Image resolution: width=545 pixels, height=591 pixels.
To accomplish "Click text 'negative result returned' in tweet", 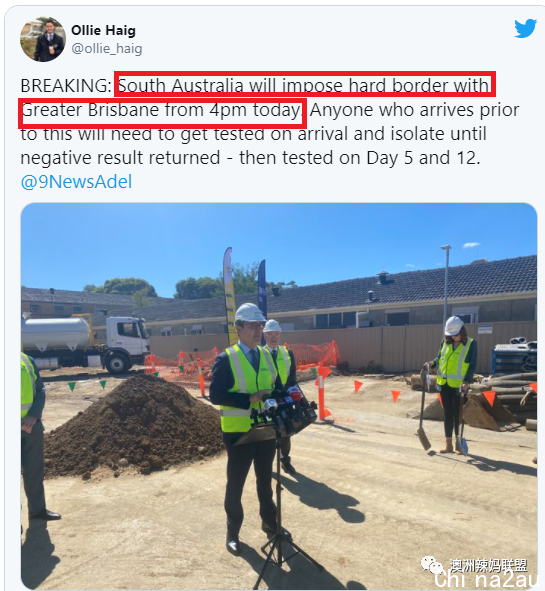I will [x=120, y=158].
